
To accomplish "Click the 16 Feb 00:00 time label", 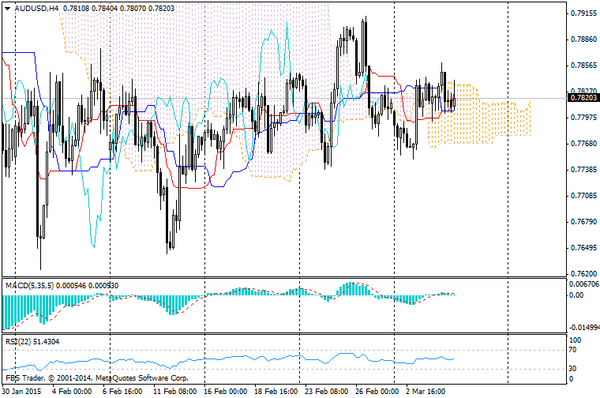I will 225,391.
